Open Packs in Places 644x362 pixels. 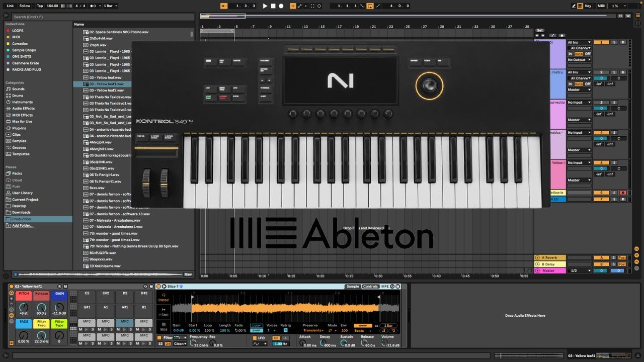(17, 173)
